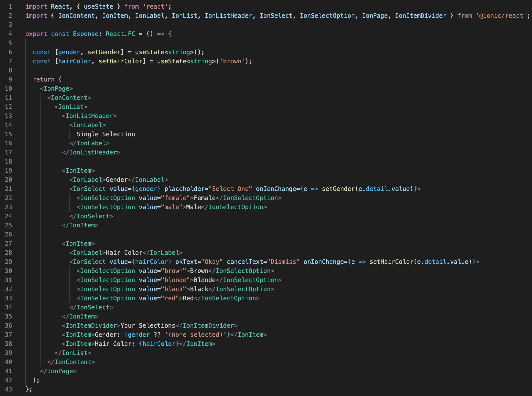Click the 'Hair Color' label text on line 28
This screenshot has height=396, width=532.
(124, 253)
